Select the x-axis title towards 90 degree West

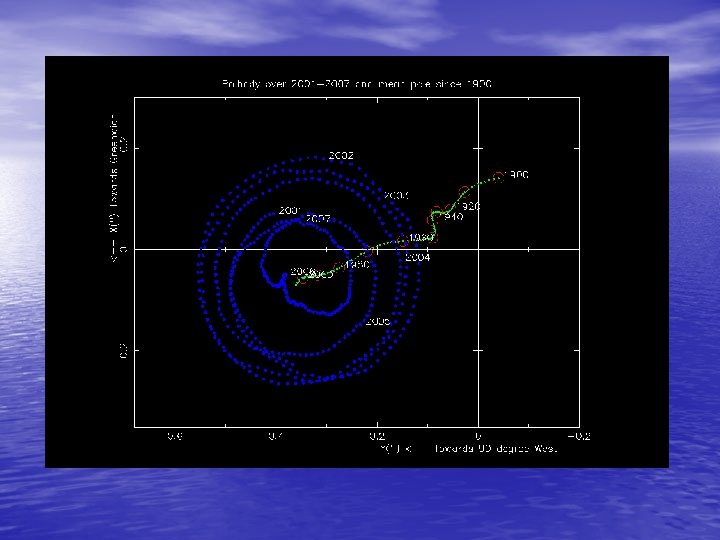pos(469,449)
